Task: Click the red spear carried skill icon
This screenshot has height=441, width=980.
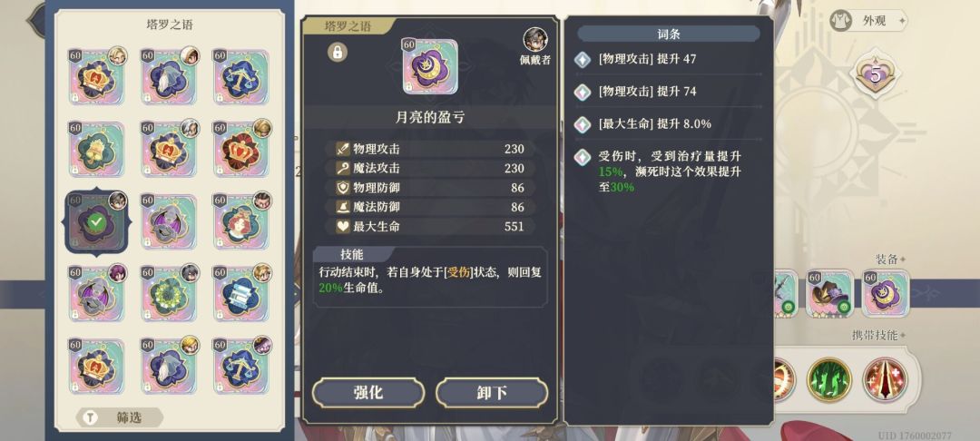Action: pos(885,380)
